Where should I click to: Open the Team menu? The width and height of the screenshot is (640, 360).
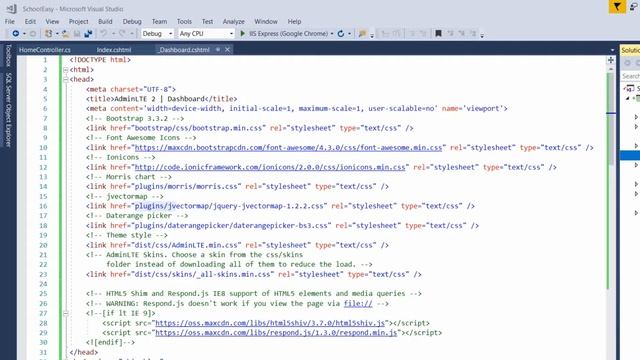pos(159,21)
